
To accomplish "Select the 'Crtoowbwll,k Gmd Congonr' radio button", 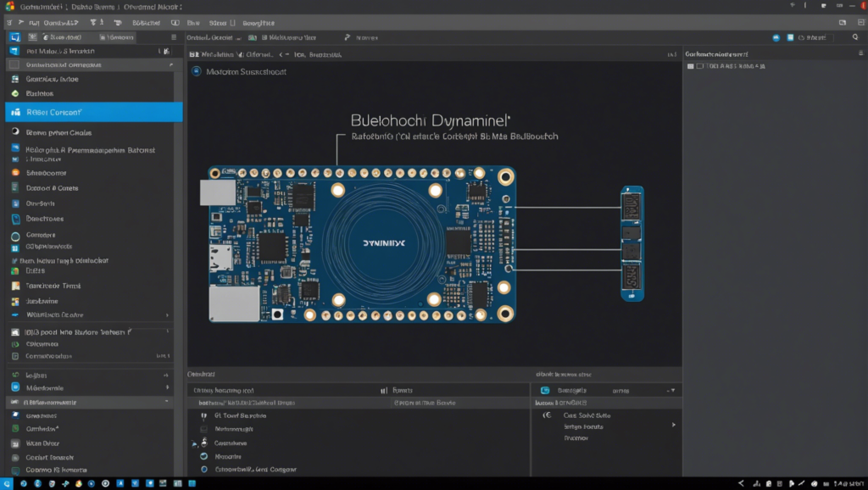I will pyautogui.click(x=203, y=469).
